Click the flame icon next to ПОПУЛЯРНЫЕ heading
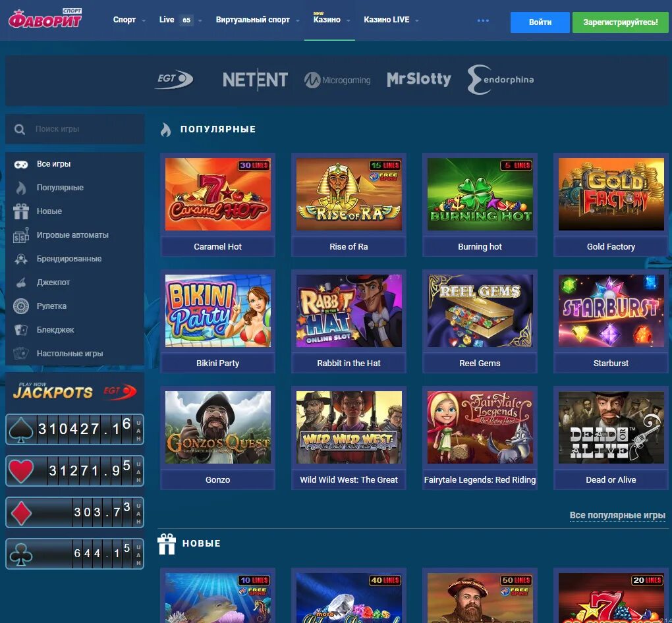The width and height of the screenshot is (672, 623). pos(165,129)
